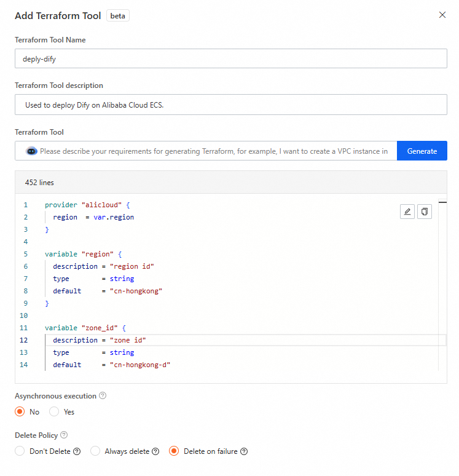Click the code editor vertical scrollbar
Image resolution: width=459 pixels, height=476 pixels.
442,283
